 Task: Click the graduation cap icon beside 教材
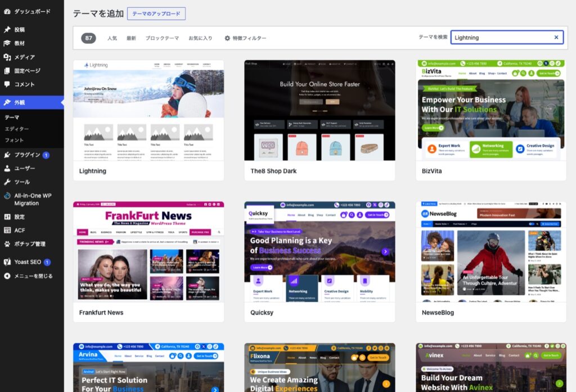pos(7,43)
